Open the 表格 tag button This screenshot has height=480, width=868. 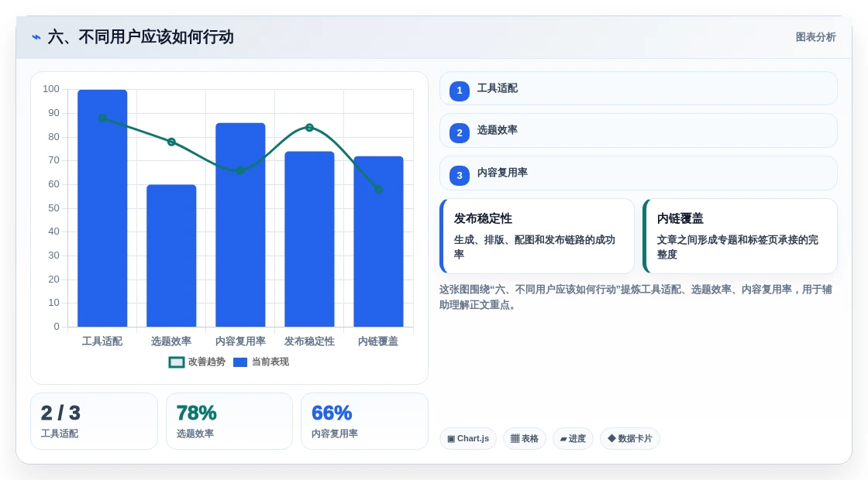[524, 438]
